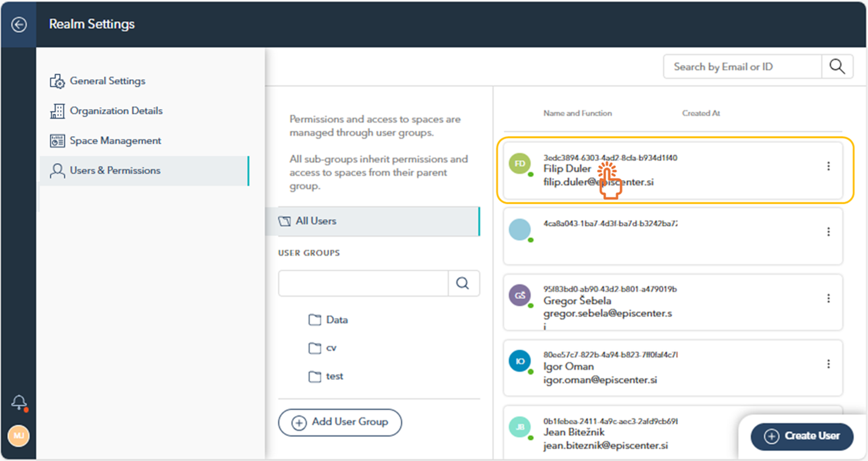Viewport: 868px width, 461px height.
Task: Open the test user group
Action: (x=326, y=376)
